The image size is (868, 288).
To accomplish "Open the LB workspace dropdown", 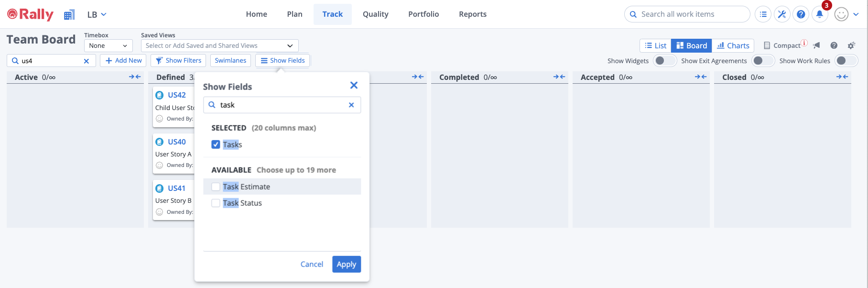I will [97, 14].
